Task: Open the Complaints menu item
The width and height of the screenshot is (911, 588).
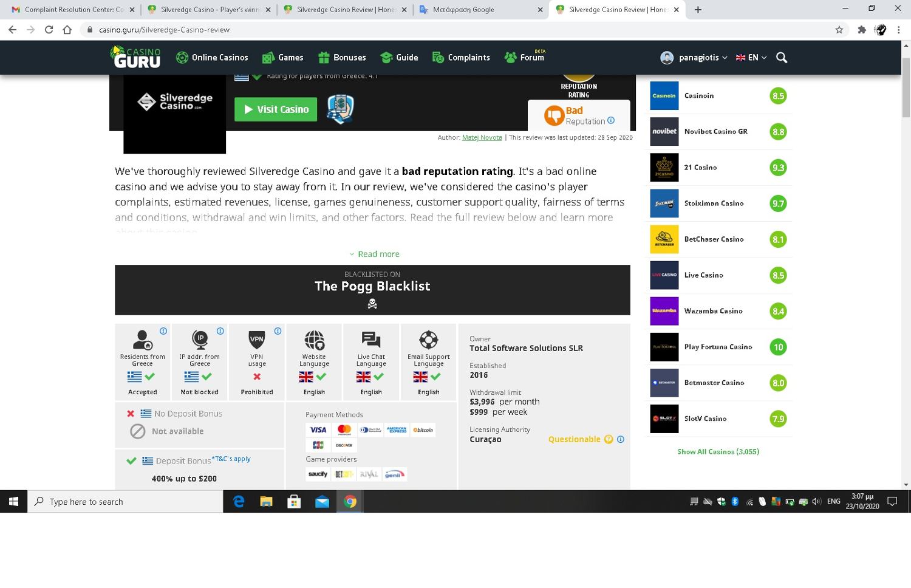Action: pyautogui.click(x=461, y=58)
